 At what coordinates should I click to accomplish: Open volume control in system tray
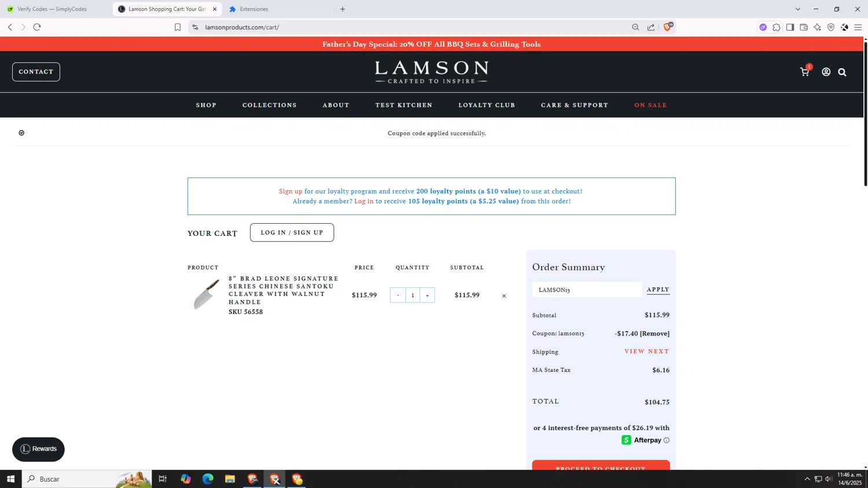tap(829, 479)
